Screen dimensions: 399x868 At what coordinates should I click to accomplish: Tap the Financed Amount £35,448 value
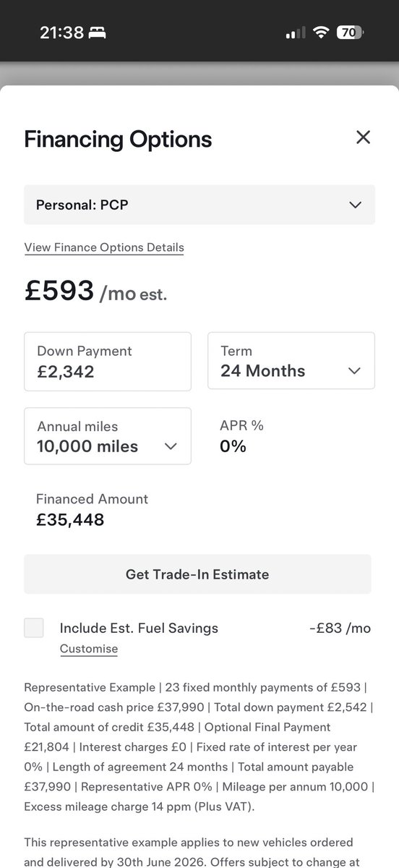pyautogui.click(x=70, y=520)
